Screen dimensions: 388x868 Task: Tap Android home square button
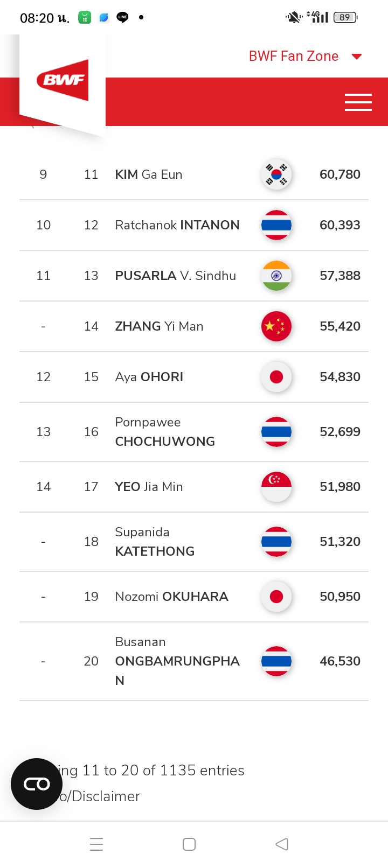pos(189,844)
